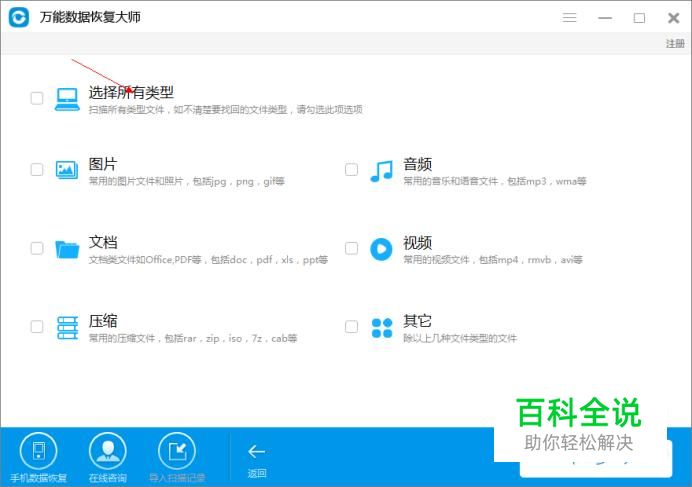Click the 文档 label
Viewport: 692px width, 487px height.
click(x=103, y=242)
